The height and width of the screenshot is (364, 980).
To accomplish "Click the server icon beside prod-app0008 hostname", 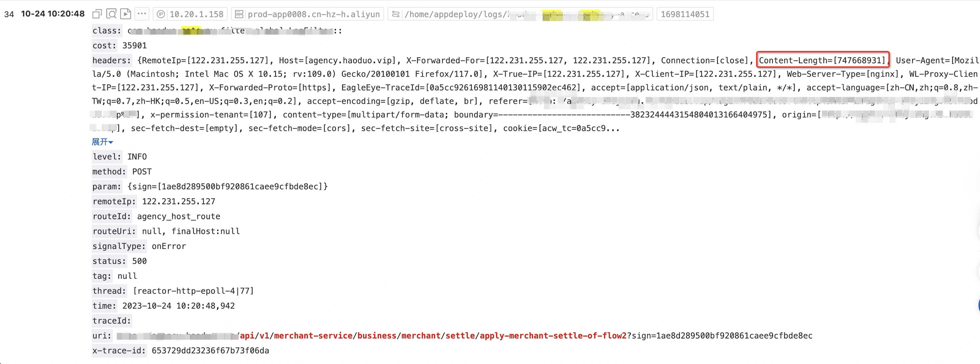I will point(239,14).
